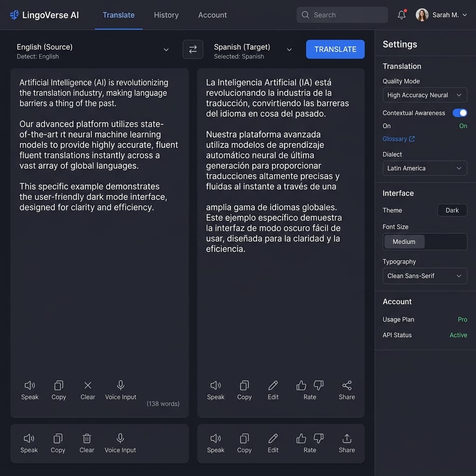
Task: Click the LingoVerse AI logo icon
Action: point(14,15)
